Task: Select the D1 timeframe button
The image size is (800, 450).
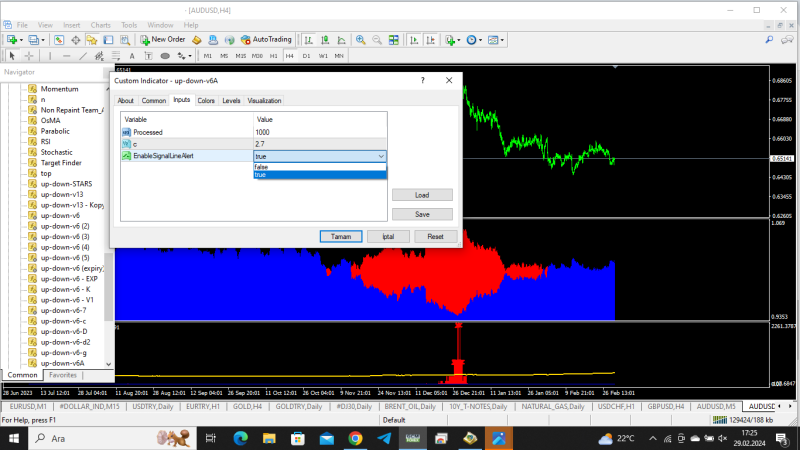Action: [x=307, y=55]
